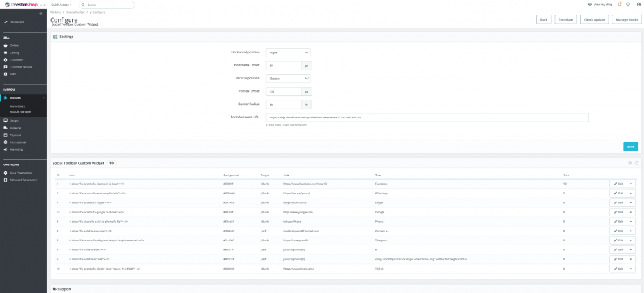Screen dimensions: 644x293
Task: Click the Border Radius input field
Action: tap(284, 104)
